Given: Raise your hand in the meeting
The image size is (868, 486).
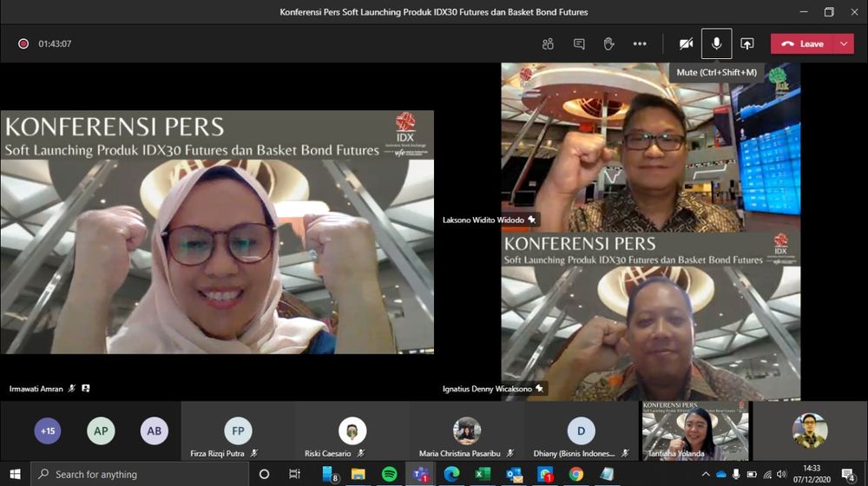Looking at the screenshot, I should (x=609, y=44).
